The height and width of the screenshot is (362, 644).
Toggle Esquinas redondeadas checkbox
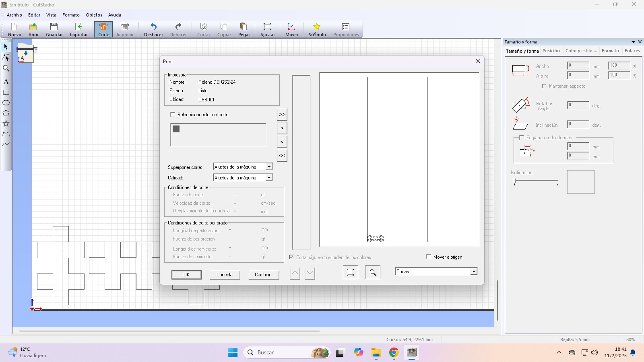point(522,138)
